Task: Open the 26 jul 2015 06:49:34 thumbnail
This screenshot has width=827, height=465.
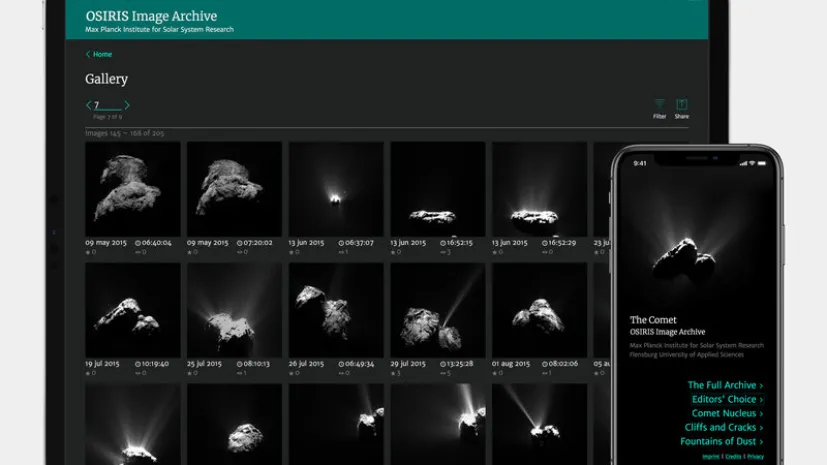Action: click(x=336, y=310)
